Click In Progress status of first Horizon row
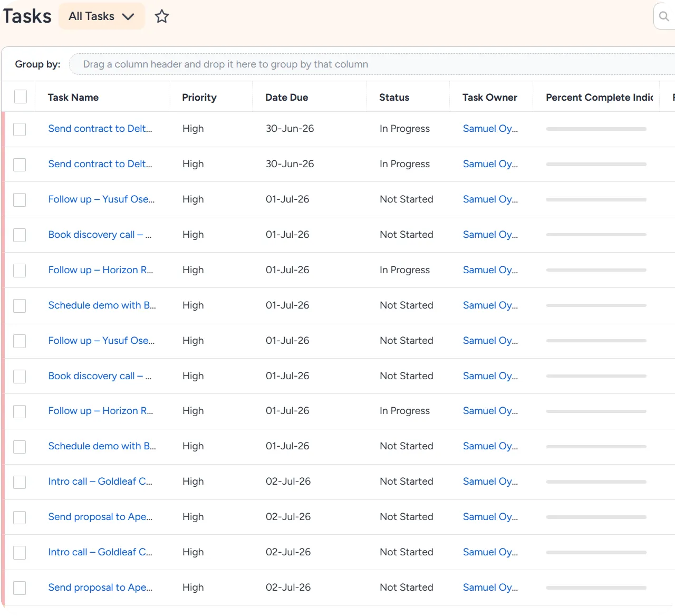This screenshot has height=616, width=675. [x=404, y=270]
